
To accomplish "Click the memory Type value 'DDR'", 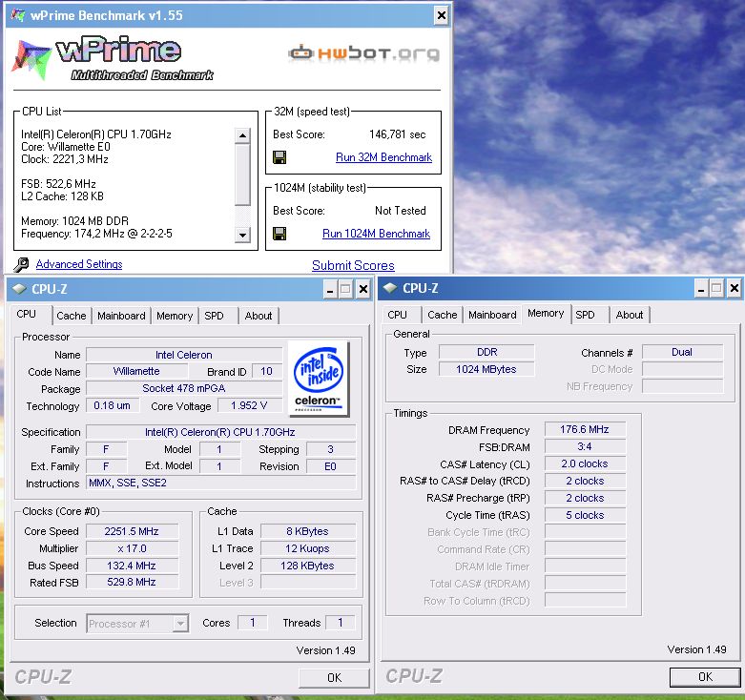I will [x=486, y=352].
